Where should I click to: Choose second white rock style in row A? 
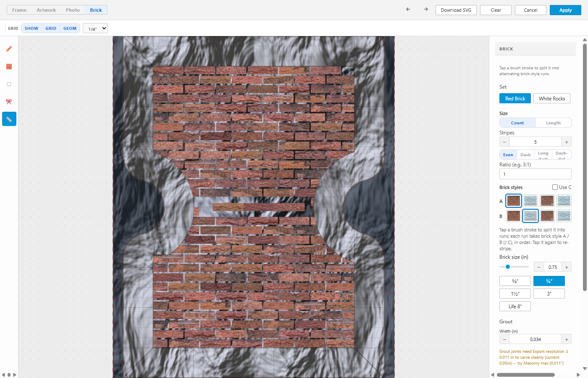530,201
